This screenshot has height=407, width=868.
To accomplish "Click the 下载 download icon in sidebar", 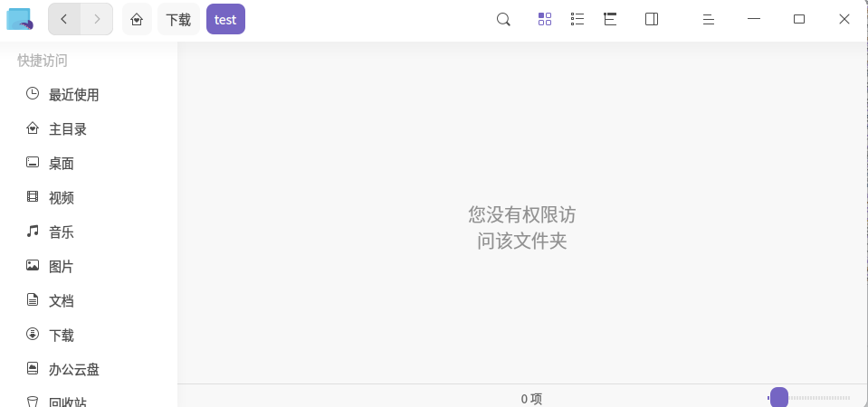I will [33, 334].
